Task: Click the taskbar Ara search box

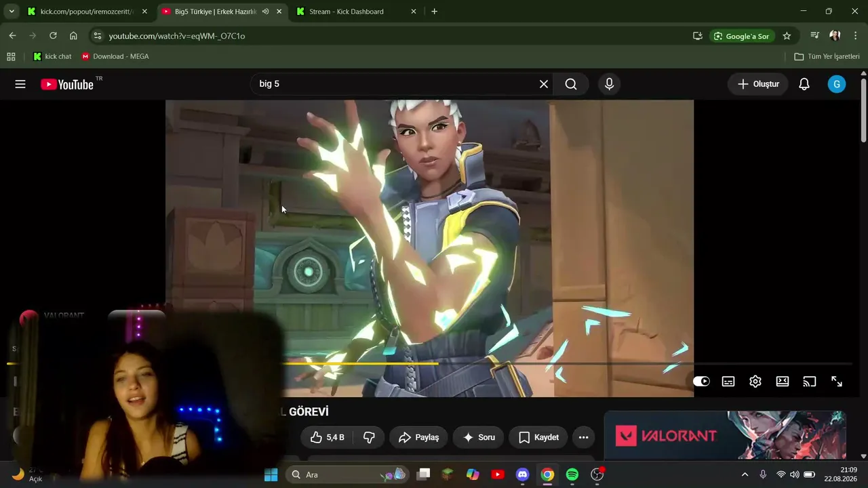Action: click(347, 474)
